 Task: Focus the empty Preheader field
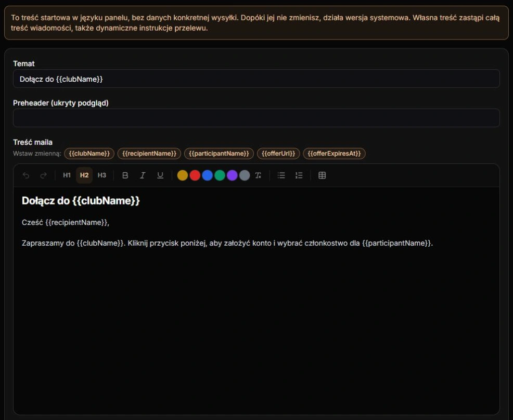[256, 118]
